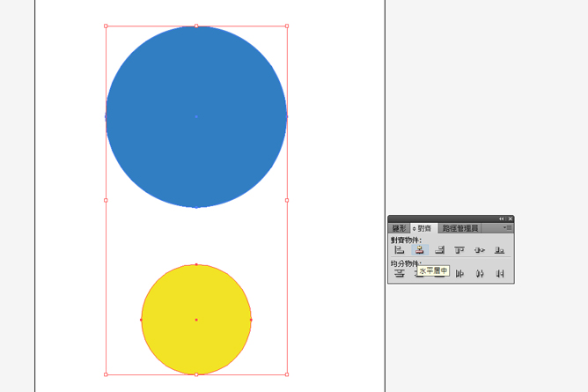Select the 對齊 panel tab

(423, 228)
